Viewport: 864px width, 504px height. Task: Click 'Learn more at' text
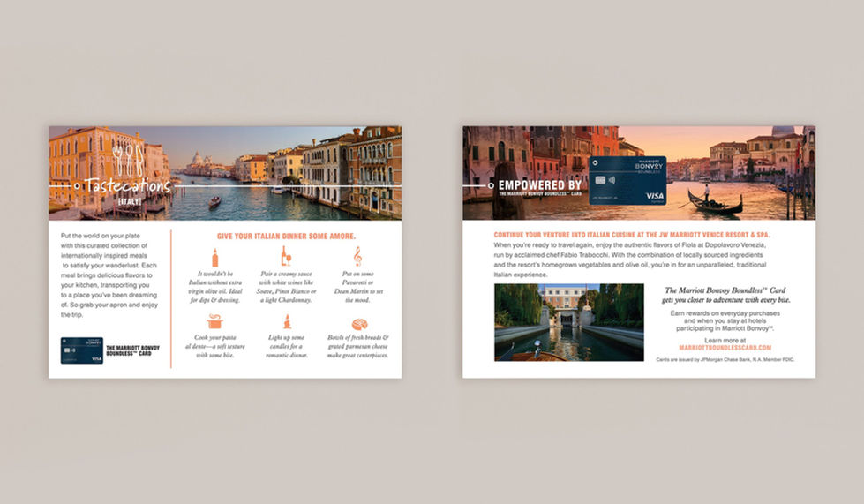(725, 341)
